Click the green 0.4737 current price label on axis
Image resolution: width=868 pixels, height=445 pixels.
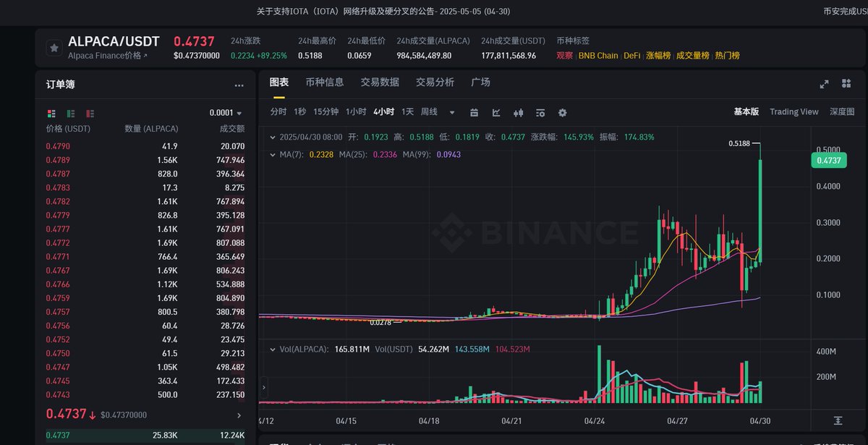point(827,161)
